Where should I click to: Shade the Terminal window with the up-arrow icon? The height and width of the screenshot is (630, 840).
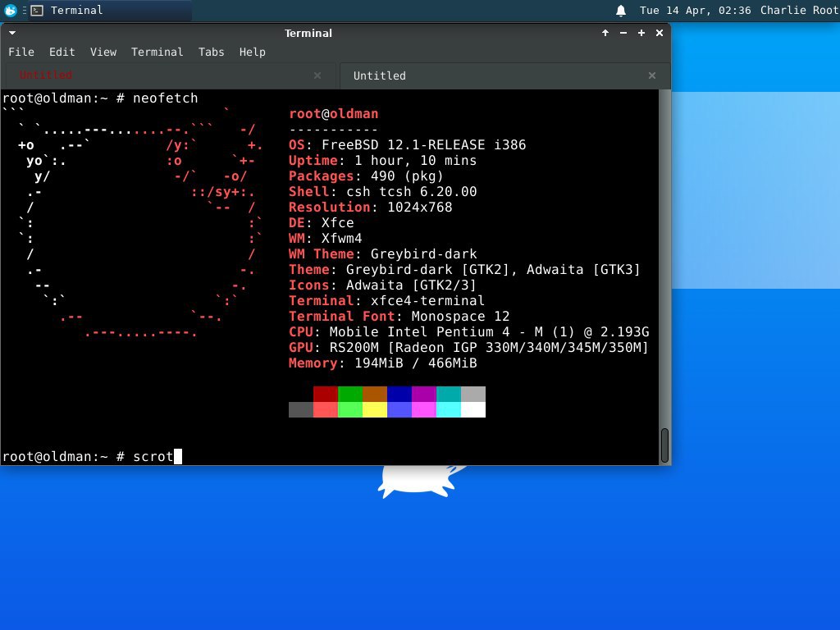tap(605, 33)
